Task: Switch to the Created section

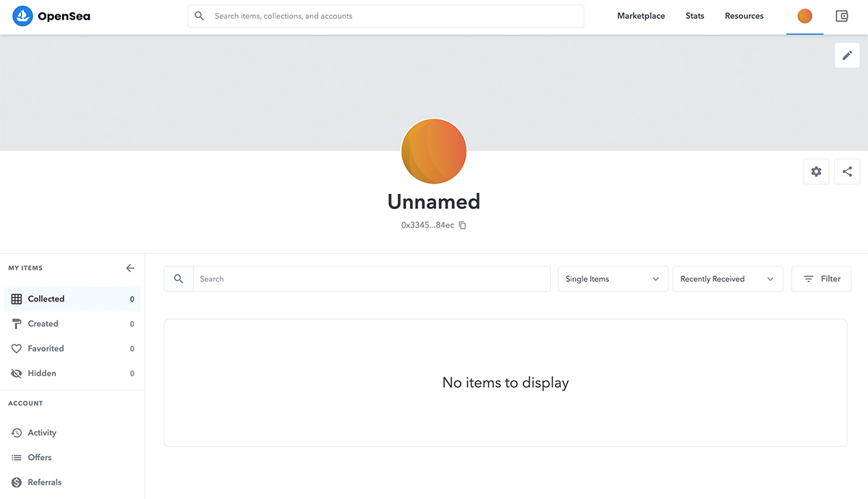Action: point(43,324)
